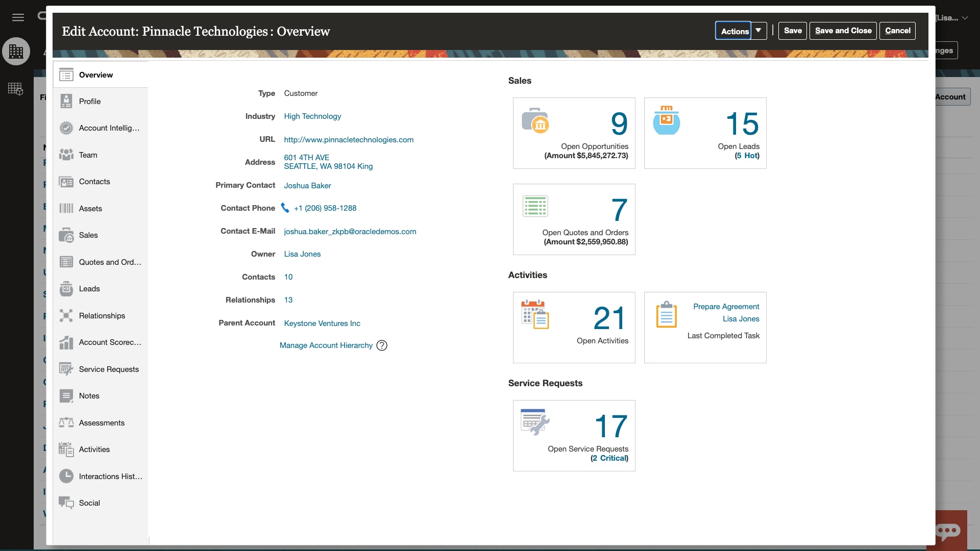Click Save and Close button
Screen dimensions: 980x551
(x=843, y=30)
